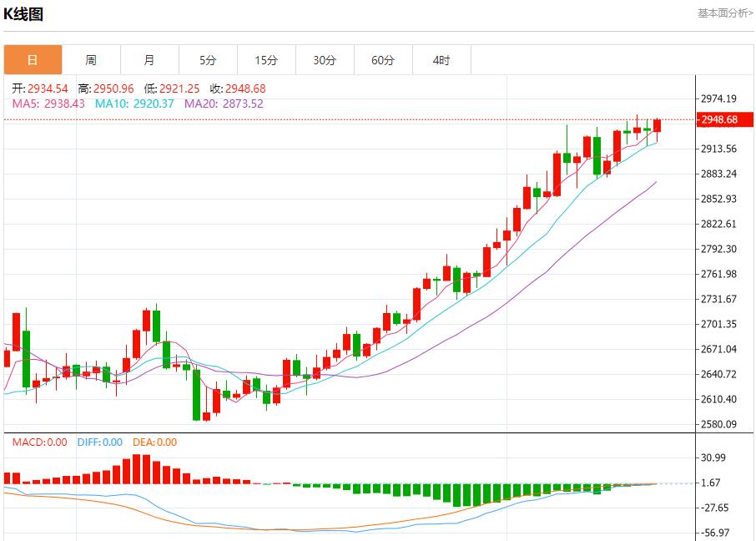Click the MA5 2938.43 indicator label
The width and height of the screenshot is (756, 541).
pyautogui.click(x=48, y=104)
